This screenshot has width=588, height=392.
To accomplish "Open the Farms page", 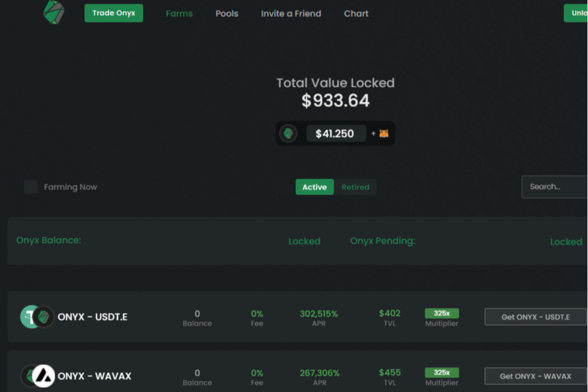I will (x=179, y=14).
